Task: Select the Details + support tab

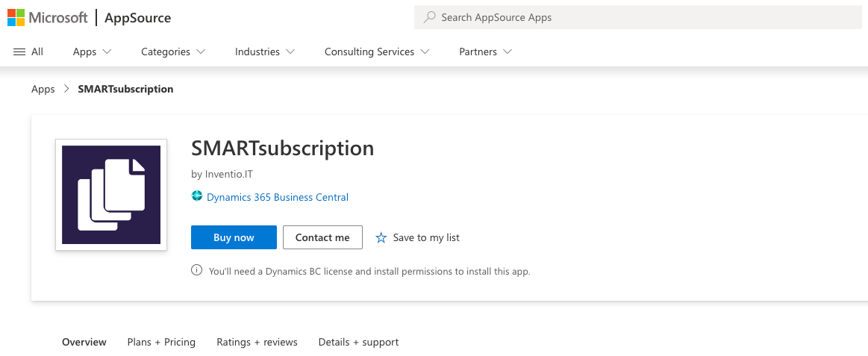Action: (x=358, y=342)
